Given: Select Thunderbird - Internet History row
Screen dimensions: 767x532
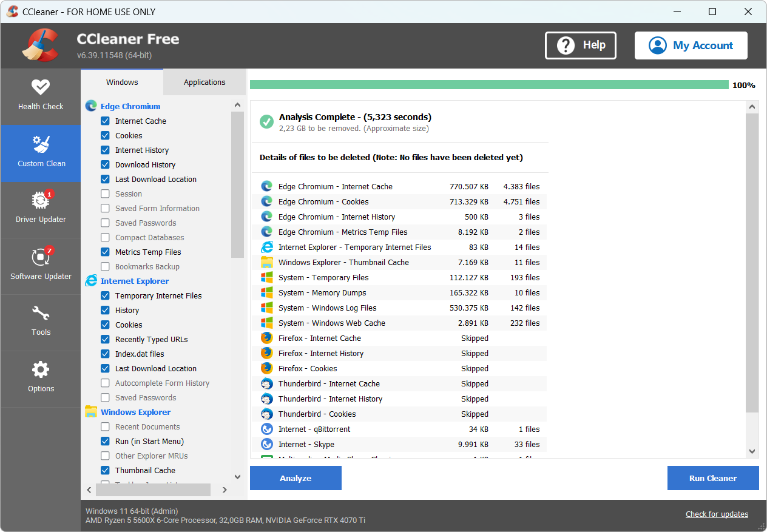Looking at the screenshot, I should (x=399, y=399).
